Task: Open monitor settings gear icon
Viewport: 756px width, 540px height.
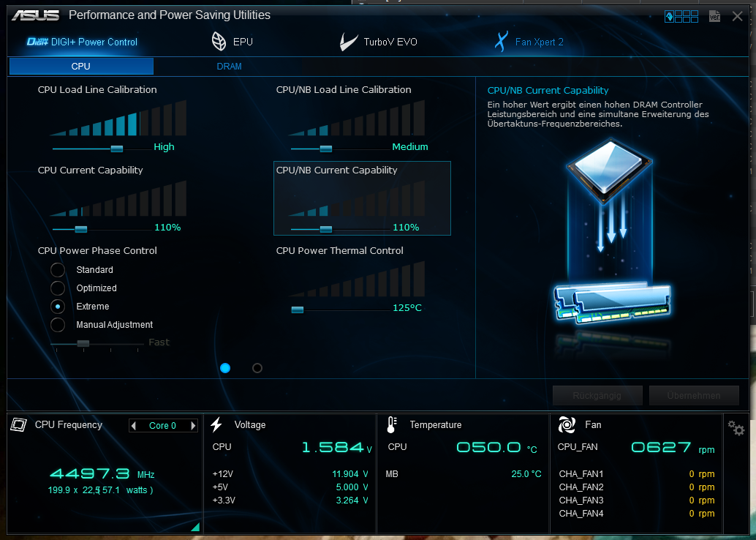Action: (736, 427)
